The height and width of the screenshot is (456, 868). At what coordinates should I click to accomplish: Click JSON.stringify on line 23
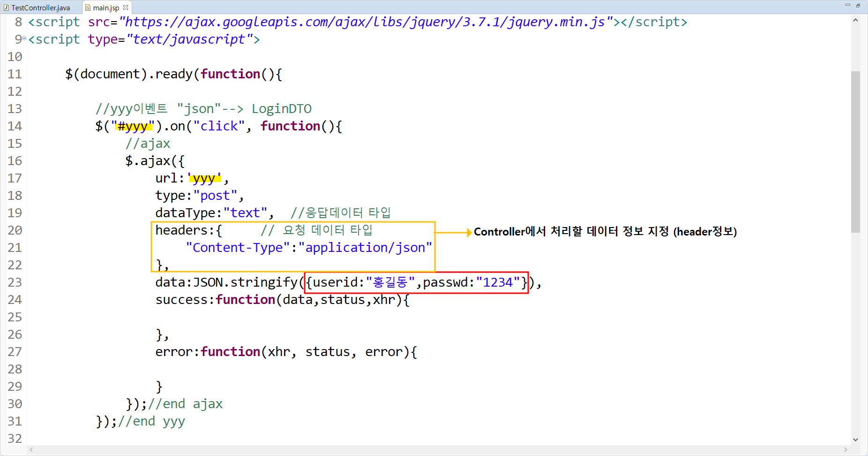pos(245,282)
